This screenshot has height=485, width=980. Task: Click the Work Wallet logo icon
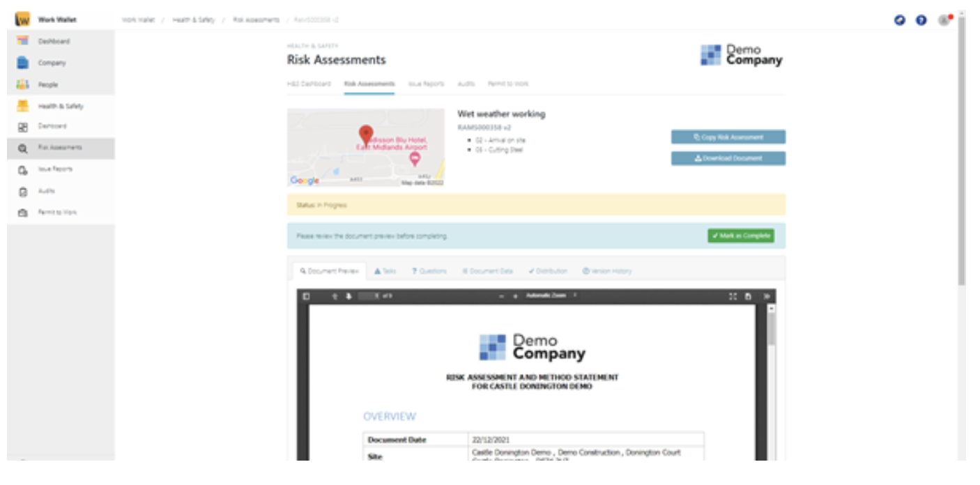coord(22,20)
